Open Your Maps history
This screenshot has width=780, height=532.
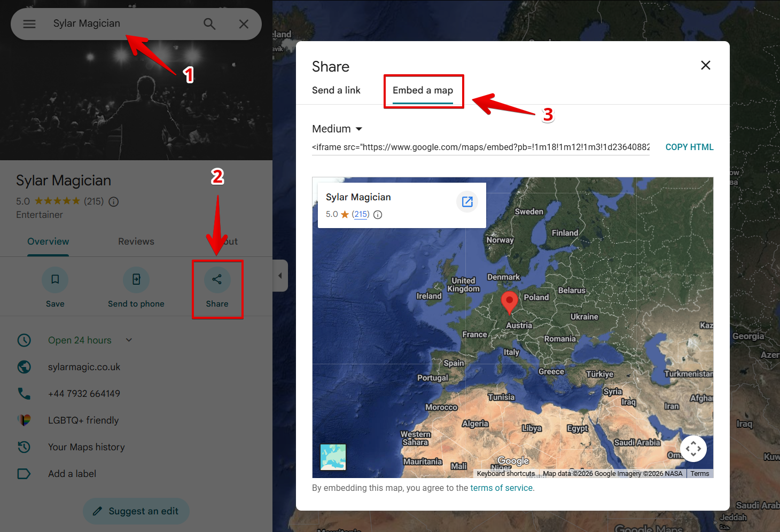87,447
